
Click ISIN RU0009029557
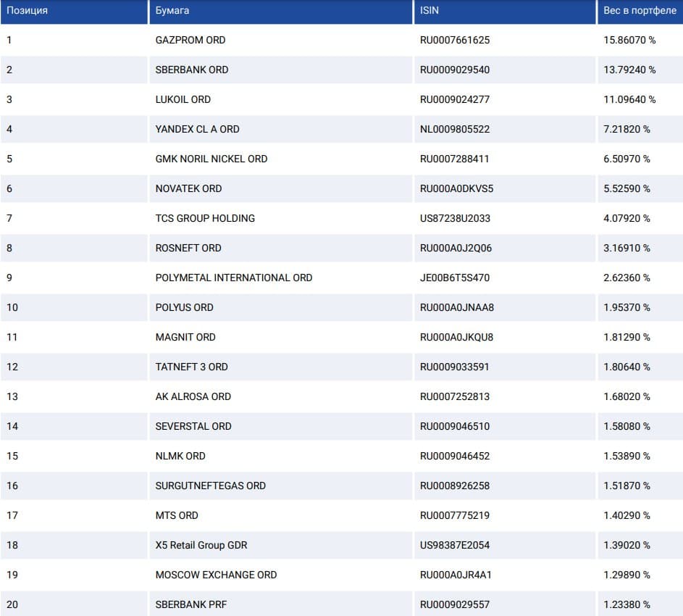[455, 604]
